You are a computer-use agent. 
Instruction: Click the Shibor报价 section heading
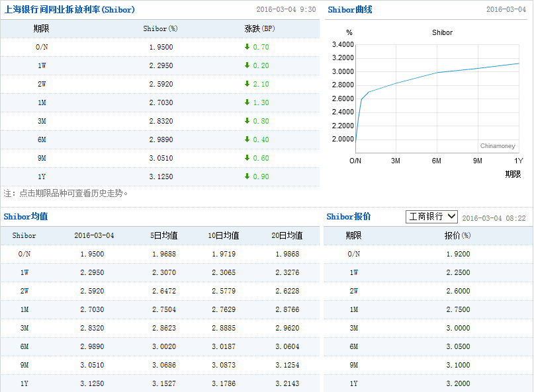pyautogui.click(x=349, y=217)
